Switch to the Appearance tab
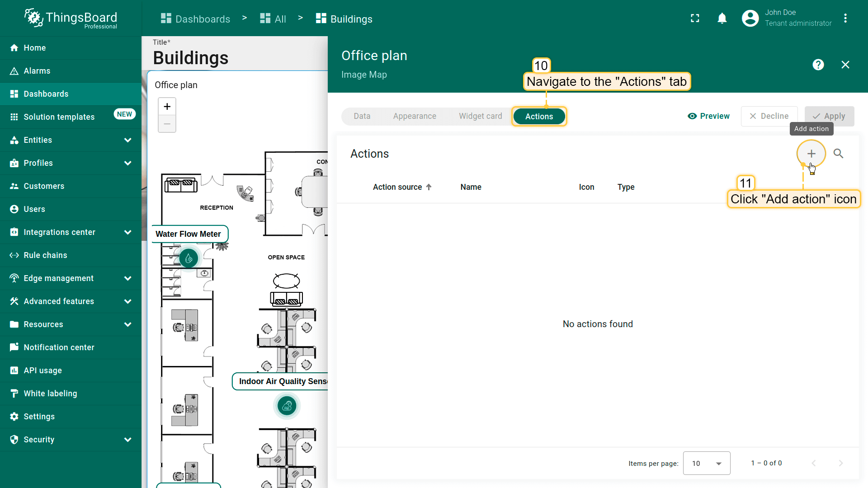Screen dimensions: 868x488 click(414, 116)
